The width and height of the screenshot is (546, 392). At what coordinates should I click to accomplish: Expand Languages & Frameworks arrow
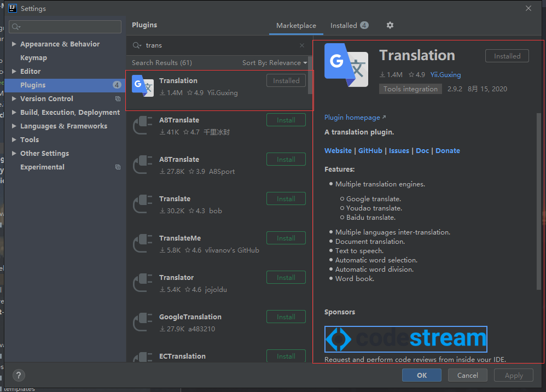14,126
